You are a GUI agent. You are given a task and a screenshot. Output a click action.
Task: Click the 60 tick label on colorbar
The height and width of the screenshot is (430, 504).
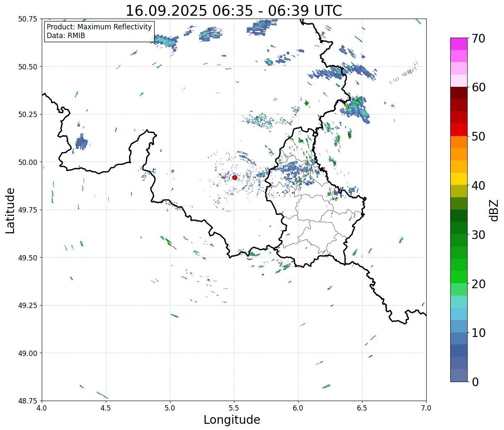pyautogui.click(x=478, y=87)
